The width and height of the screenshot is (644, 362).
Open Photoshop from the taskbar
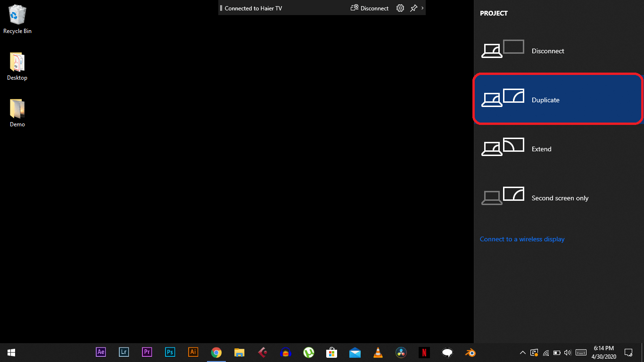point(170,352)
